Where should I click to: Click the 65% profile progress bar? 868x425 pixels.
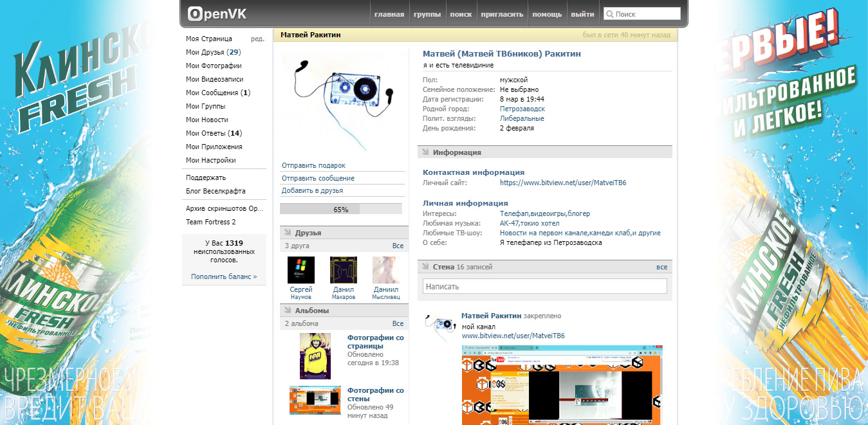click(340, 210)
